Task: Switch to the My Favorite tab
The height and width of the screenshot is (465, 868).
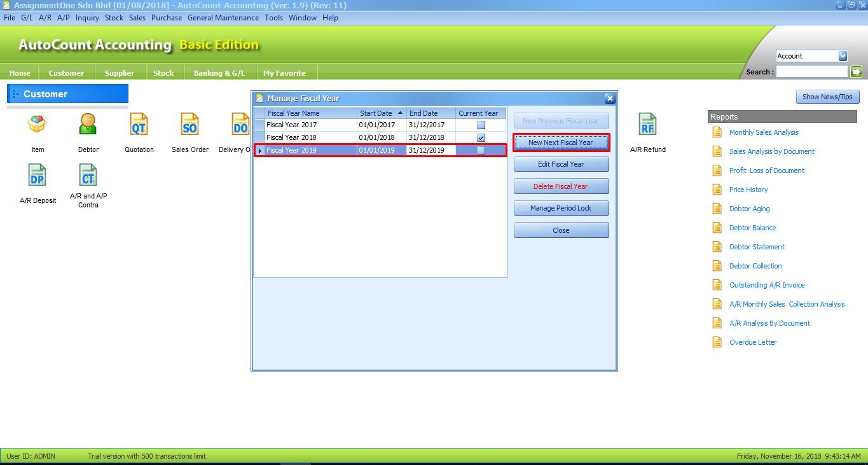Action: click(x=284, y=73)
